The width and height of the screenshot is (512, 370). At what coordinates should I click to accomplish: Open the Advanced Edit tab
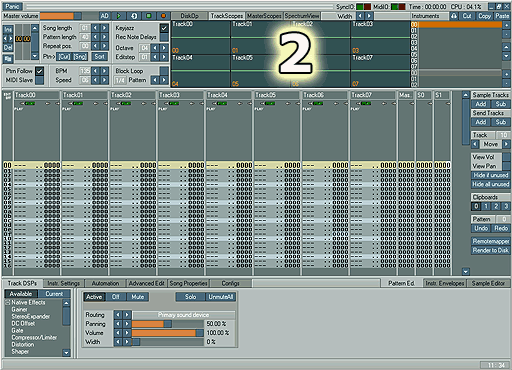pos(147,283)
